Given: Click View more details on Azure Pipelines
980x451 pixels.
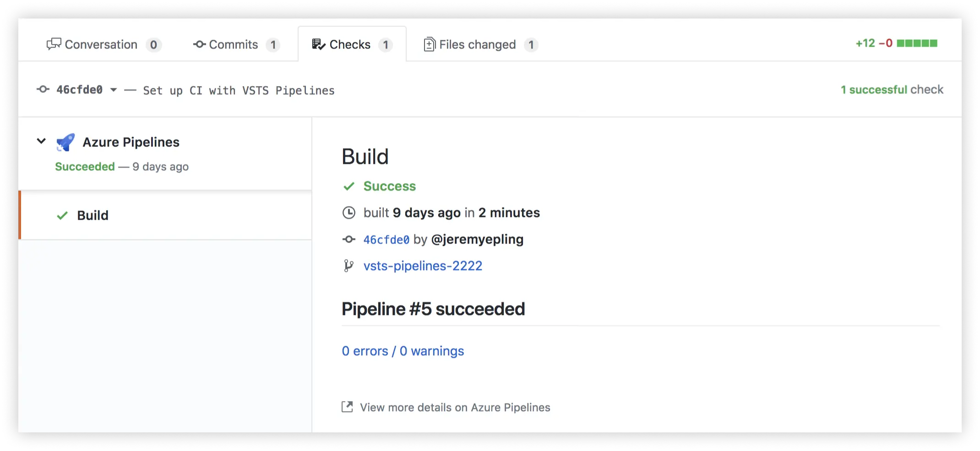Looking at the screenshot, I should [x=455, y=408].
